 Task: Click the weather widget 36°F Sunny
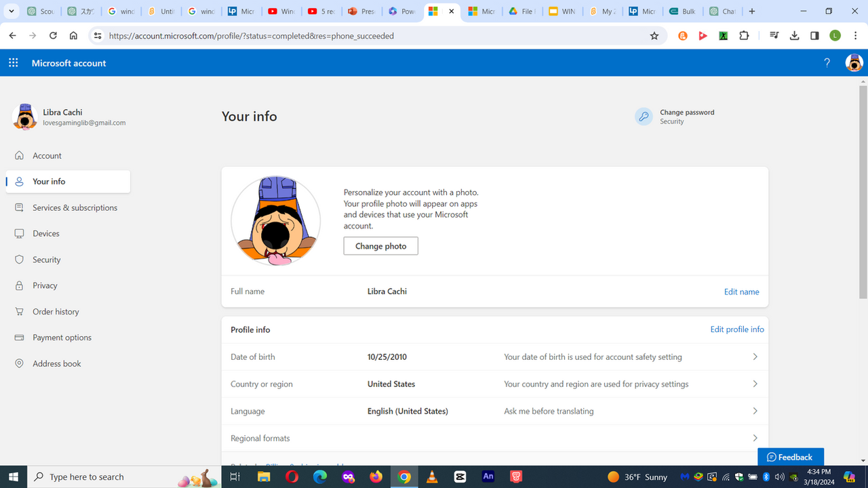637,476
